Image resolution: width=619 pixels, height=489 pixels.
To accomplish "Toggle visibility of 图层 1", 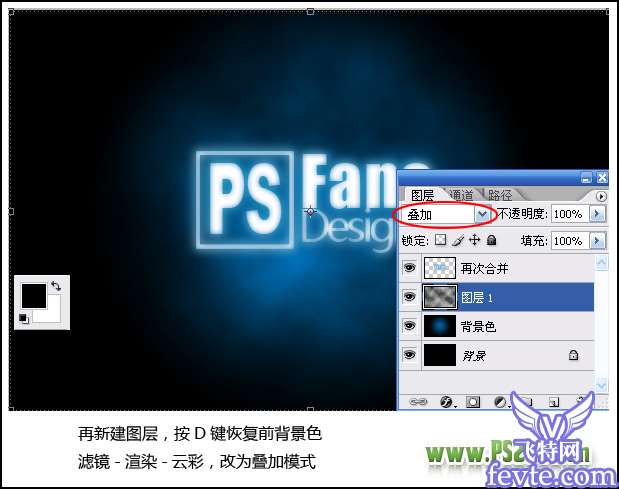I will pos(408,297).
